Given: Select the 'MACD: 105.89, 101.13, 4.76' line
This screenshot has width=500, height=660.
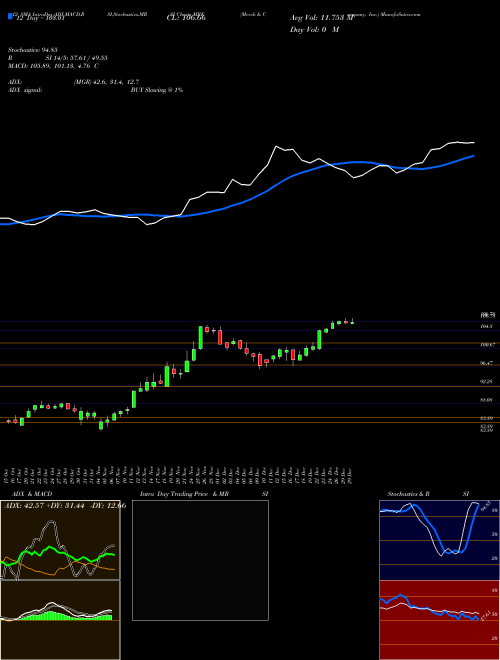Looking at the screenshot, I should (53, 66).
